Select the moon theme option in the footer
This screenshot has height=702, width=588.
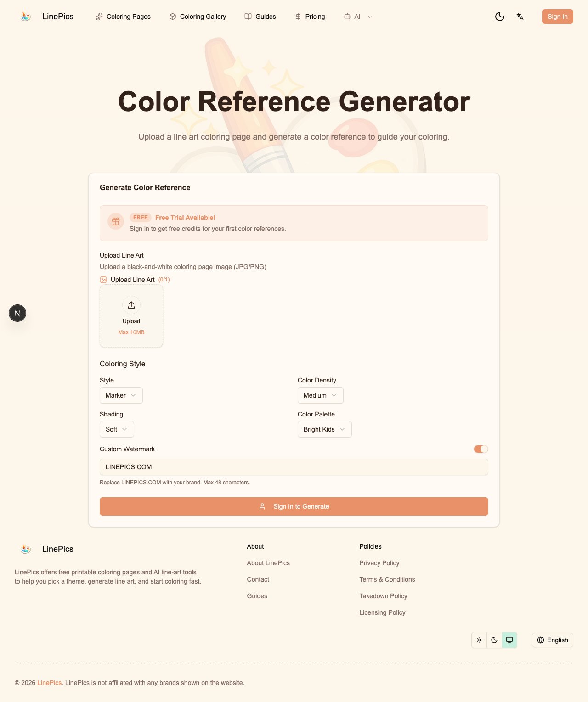(494, 640)
